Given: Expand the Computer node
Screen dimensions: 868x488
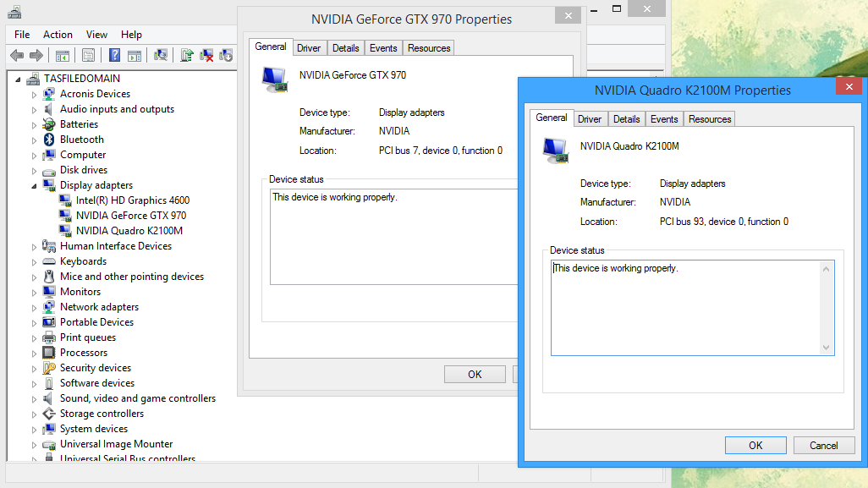Looking at the screenshot, I should pyautogui.click(x=34, y=156).
